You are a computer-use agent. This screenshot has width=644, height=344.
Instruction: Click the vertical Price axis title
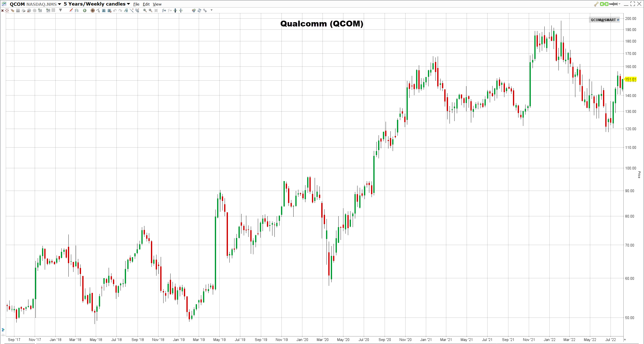(639, 175)
